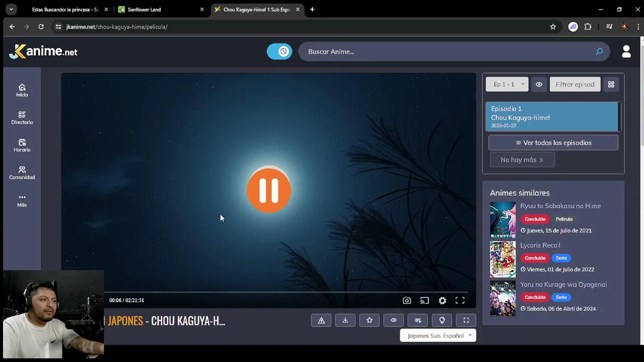Open the Más menu in the sidebar
This screenshot has height=362, width=644.
[22, 201]
